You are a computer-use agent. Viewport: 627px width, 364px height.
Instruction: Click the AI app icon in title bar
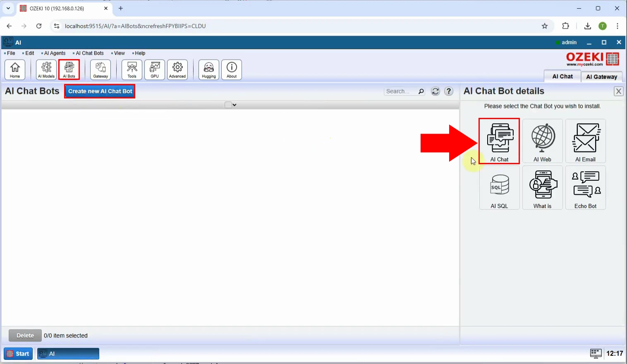point(8,42)
